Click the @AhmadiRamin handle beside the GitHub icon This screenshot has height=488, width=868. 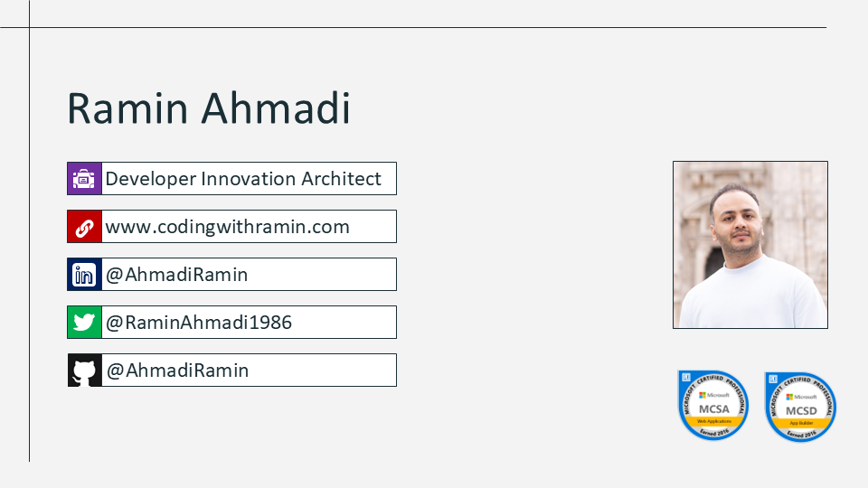click(x=177, y=371)
